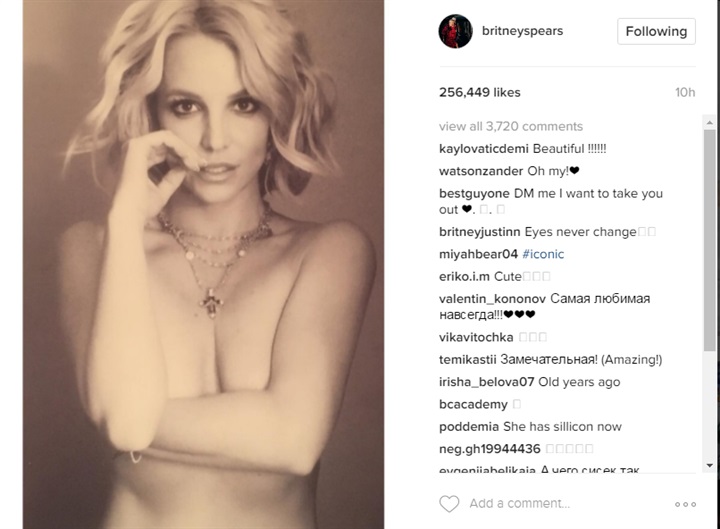The image size is (720, 529).
Task: Open the britneyspears username link
Action: click(x=522, y=31)
